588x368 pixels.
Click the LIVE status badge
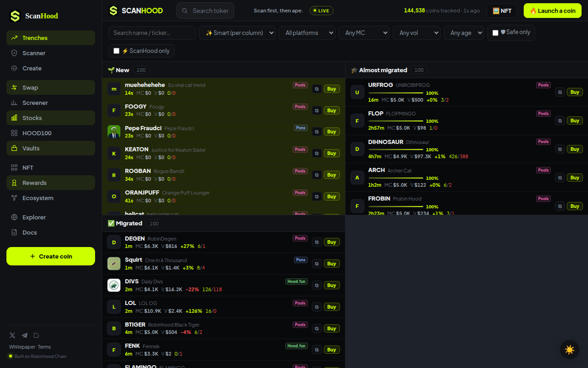322,11
